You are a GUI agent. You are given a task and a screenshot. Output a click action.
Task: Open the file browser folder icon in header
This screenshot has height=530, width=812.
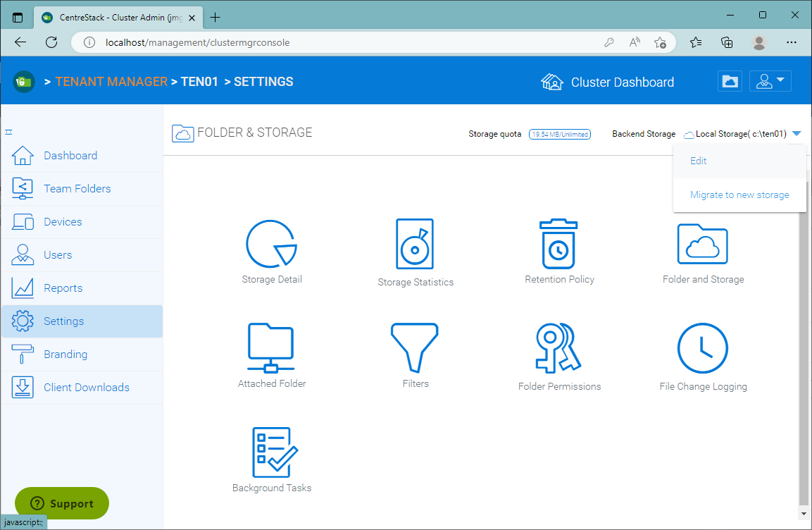pyautogui.click(x=730, y=81)
